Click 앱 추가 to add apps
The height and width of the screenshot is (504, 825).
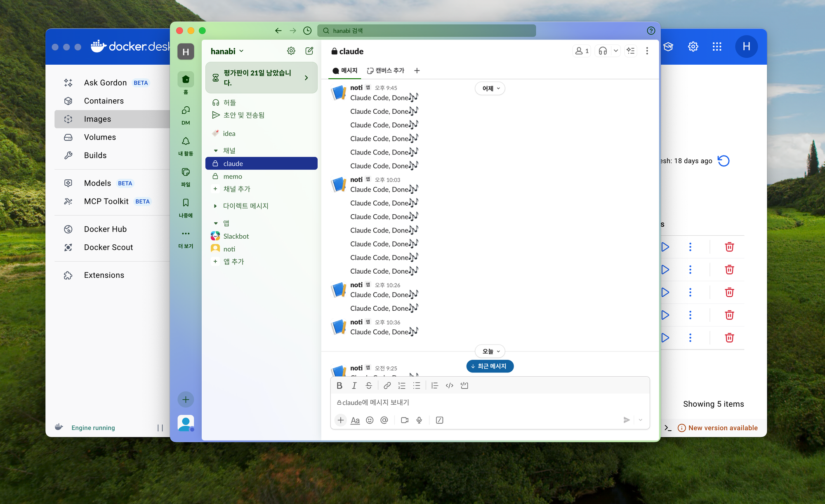[262, 261]
